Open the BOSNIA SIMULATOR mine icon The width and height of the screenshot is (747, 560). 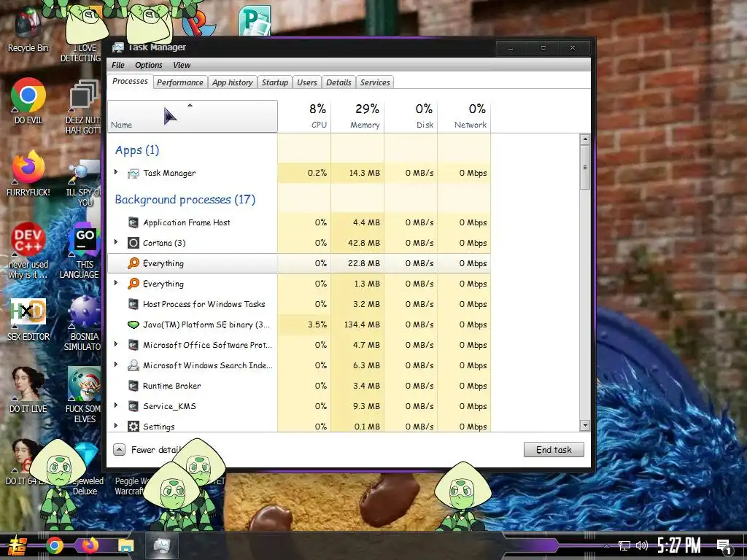click(85, 313)
